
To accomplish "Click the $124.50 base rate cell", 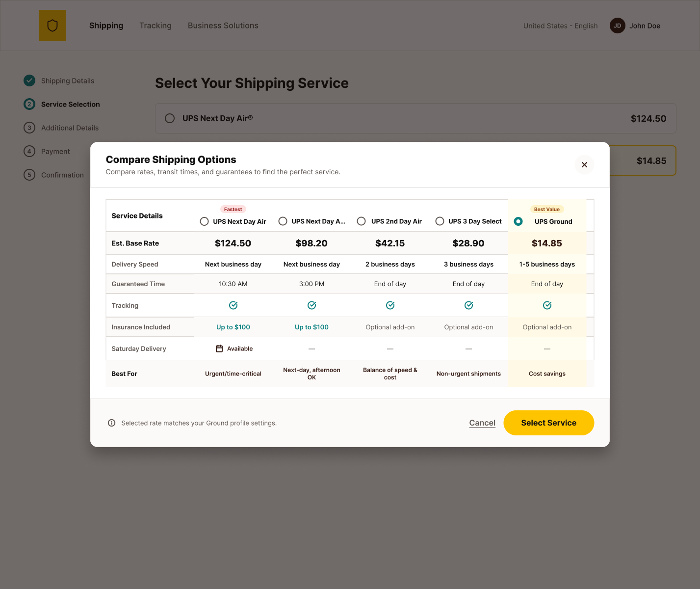I will [x=233, y=243].
